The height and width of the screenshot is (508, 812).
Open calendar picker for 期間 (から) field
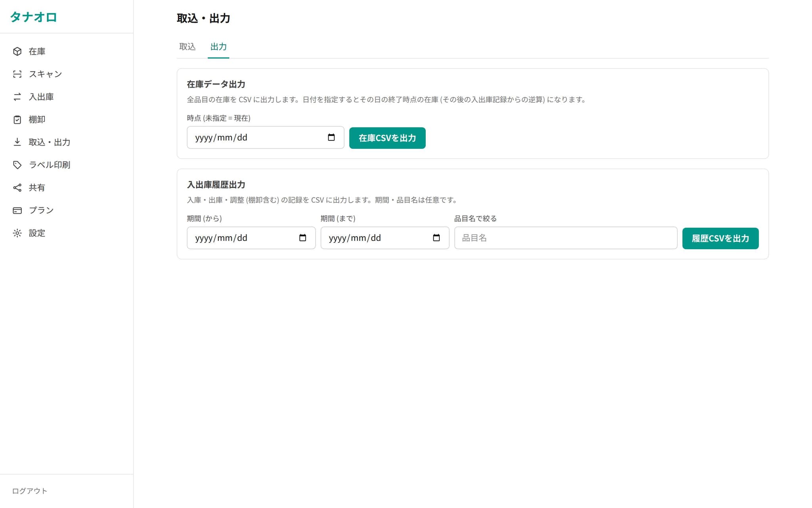click(303, 238)
